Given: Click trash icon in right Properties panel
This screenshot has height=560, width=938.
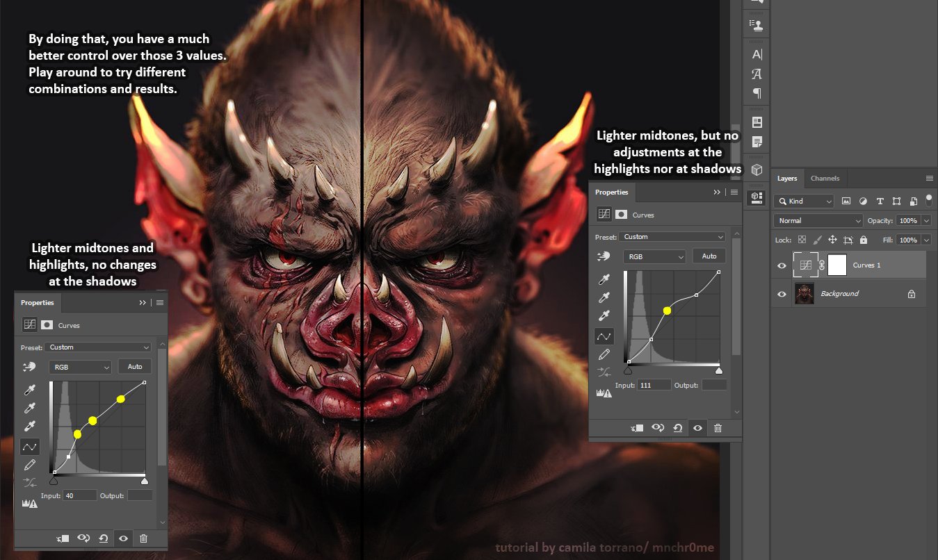Looking at the screenshot, I should tap(718, 428).
